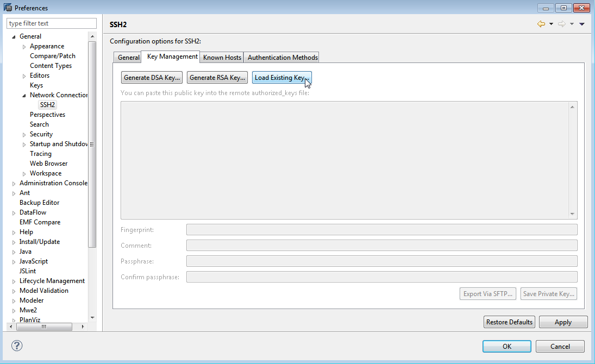
Task: Expand the Modeler tree node
Action: (14, 301)
